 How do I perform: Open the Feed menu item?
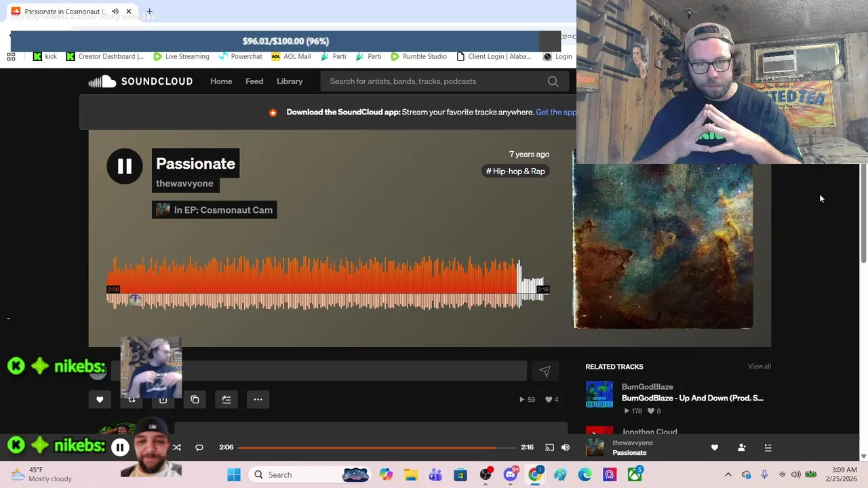tap(254, 81)
